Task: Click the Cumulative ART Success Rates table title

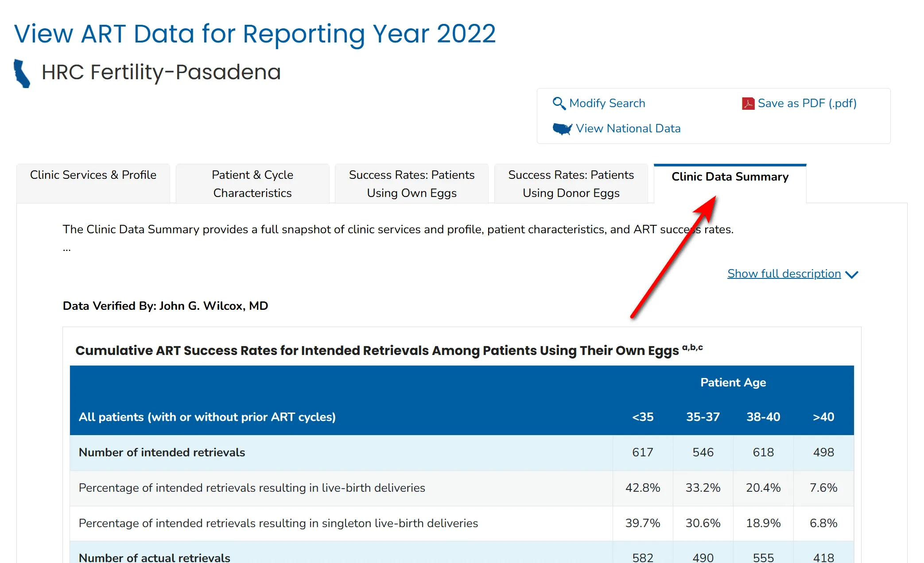Action: [x=389, y=350]
